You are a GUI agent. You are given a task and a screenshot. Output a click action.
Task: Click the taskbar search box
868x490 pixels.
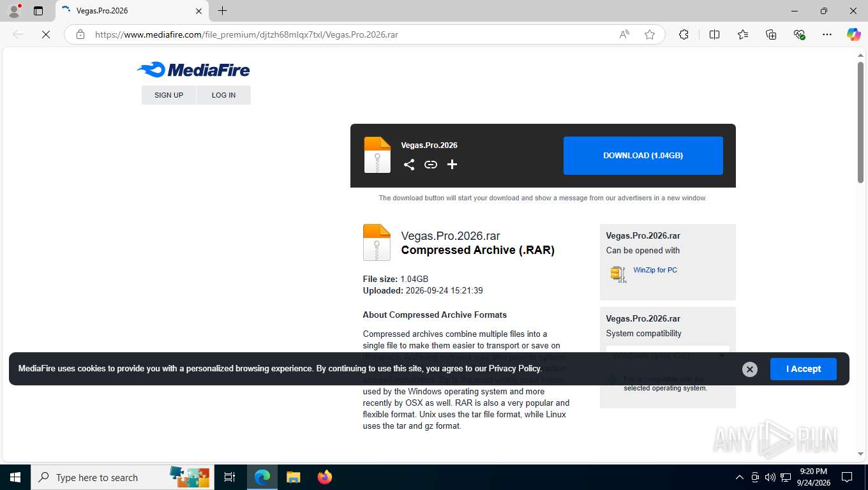(x=121, y=477)
